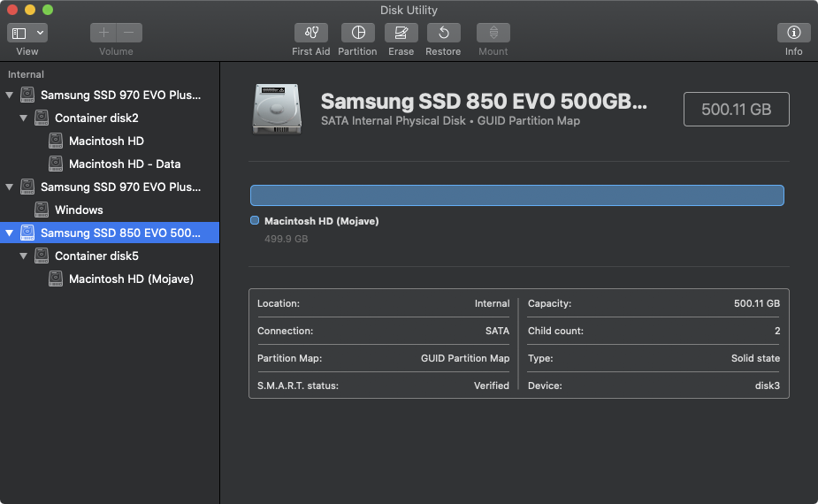Click the drive icon beside Windows

[42, 210]
